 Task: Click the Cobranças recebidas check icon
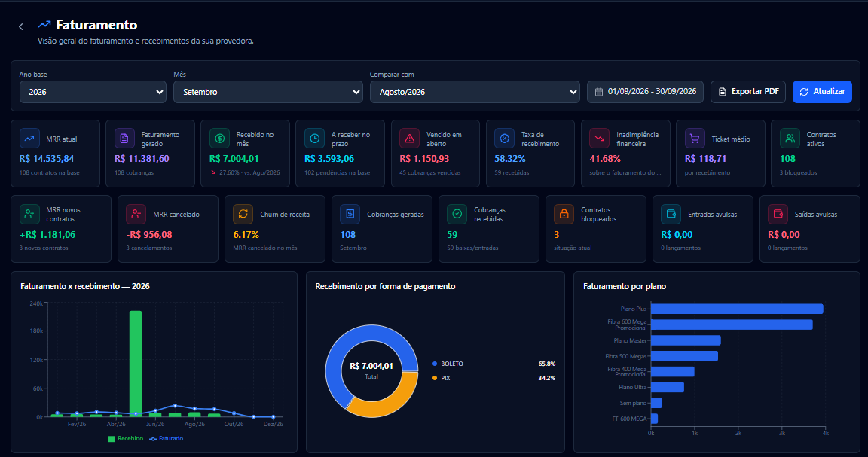point(457,214)
